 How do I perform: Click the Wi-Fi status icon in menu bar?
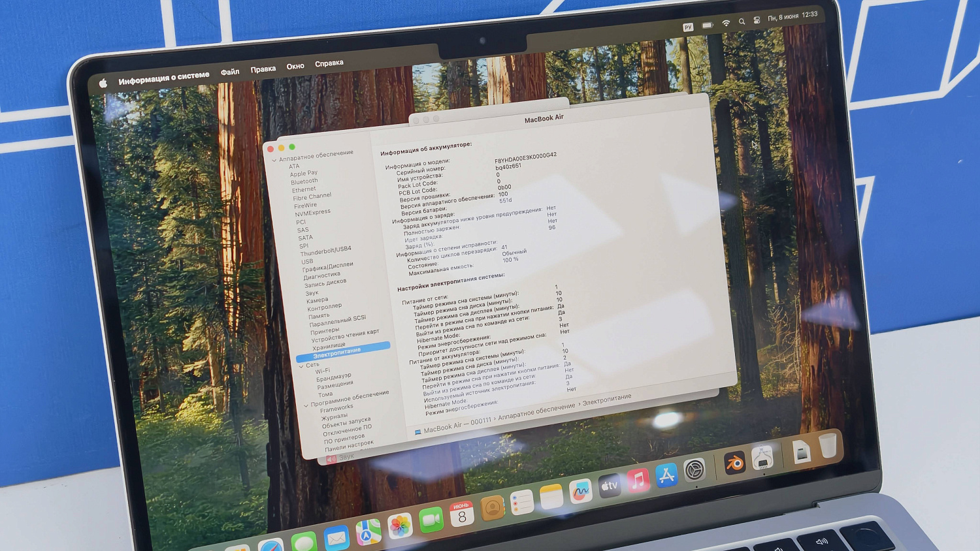(726, 23)
